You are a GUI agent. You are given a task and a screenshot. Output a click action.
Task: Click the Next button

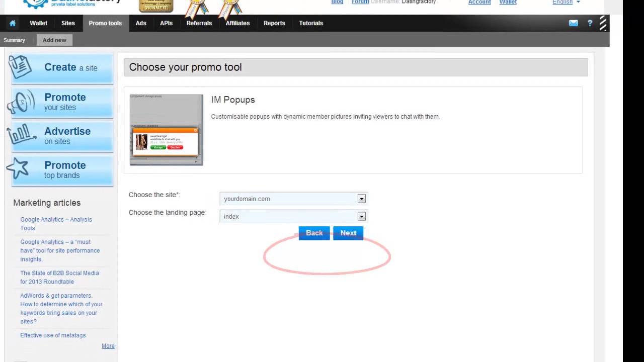pyautogui.click(x=348, y=233)
